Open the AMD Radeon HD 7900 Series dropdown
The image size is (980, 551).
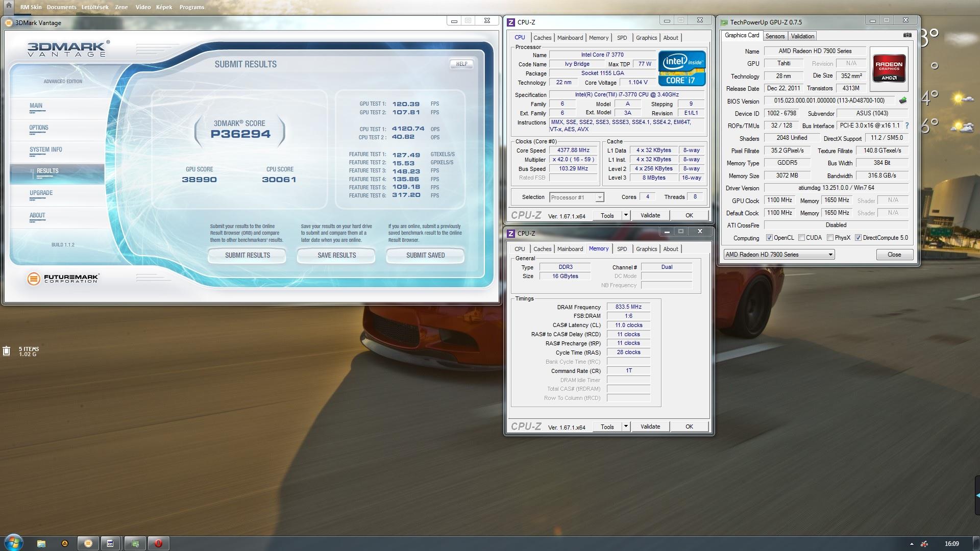pos(830,255)
